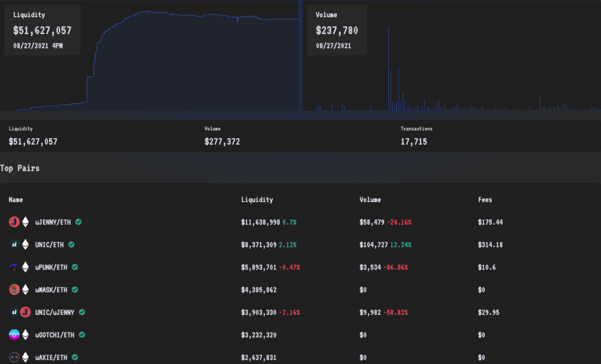Viewport: 601px width, 364px height.
Task: Select the ETH diamond icon in UNIC/ETH row
Action: (x=25, y=244)
